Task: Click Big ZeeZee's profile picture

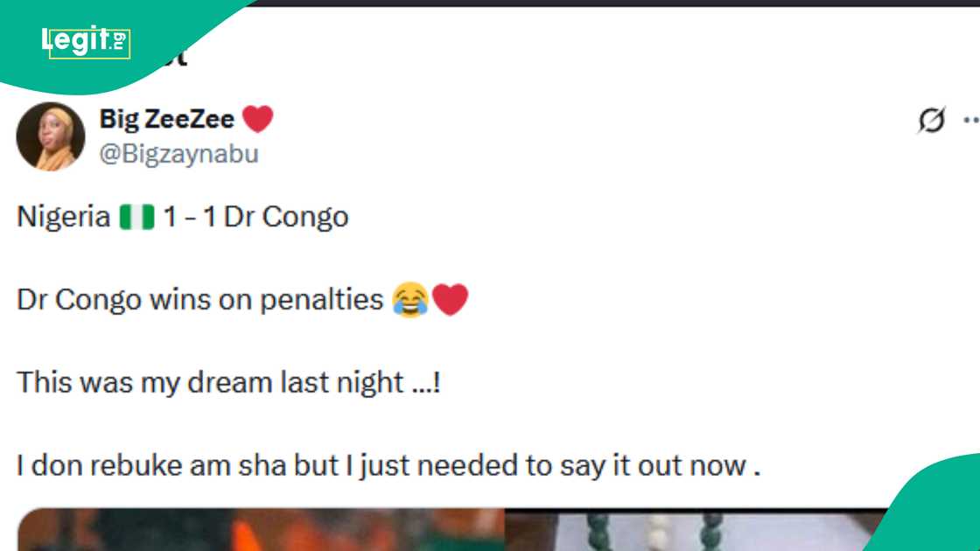Action: click(50, 133)
